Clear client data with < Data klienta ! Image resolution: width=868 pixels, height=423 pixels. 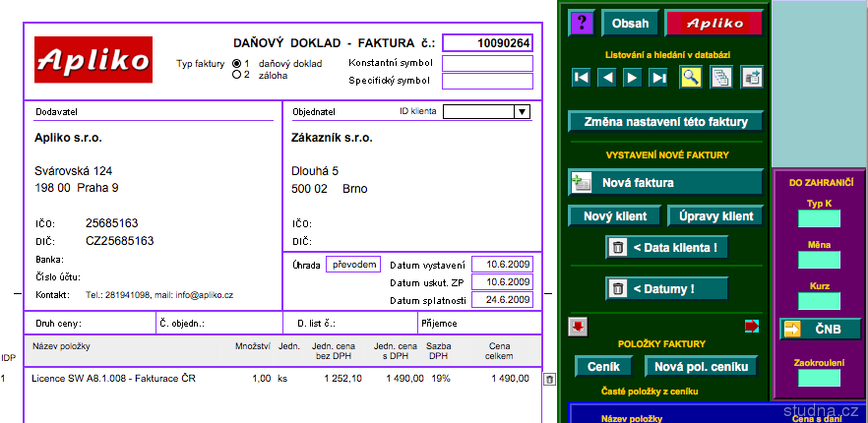click(666, 248)
